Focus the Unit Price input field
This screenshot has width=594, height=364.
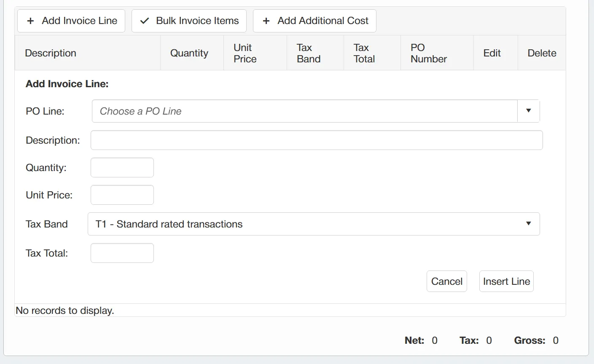point(122,195)
